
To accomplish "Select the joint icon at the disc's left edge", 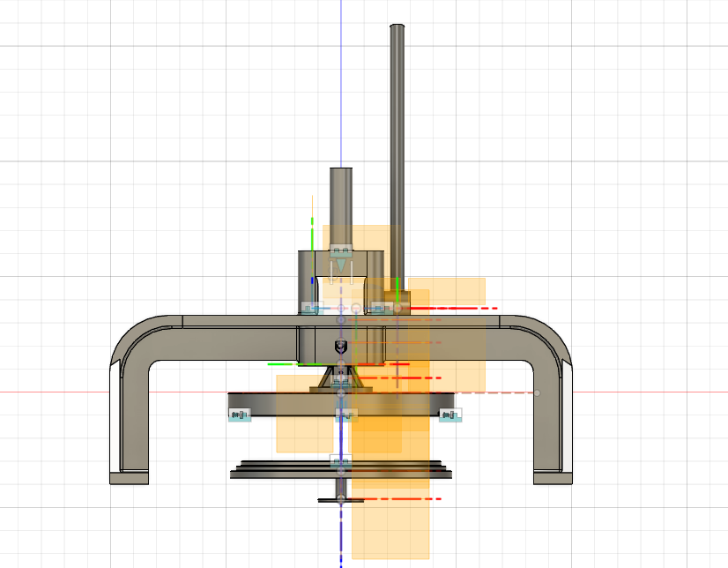I will (x=240, y=415).
